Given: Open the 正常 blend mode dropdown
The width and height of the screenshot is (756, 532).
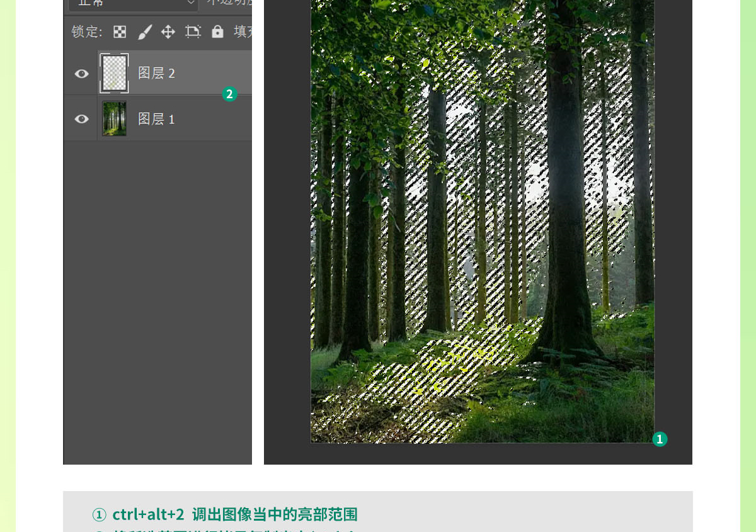Looking at the screenshot, I should [132, 3].
